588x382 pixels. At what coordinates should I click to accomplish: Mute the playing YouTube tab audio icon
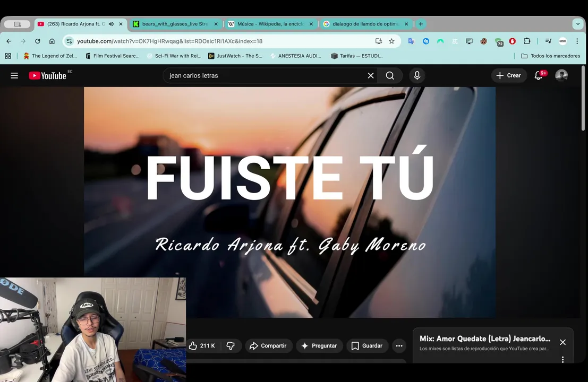[112, 24]
